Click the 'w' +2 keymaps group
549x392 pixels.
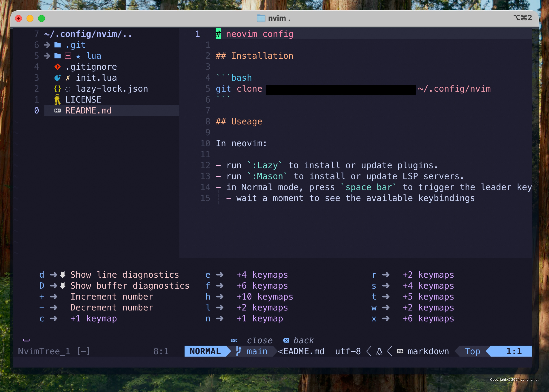413,307
